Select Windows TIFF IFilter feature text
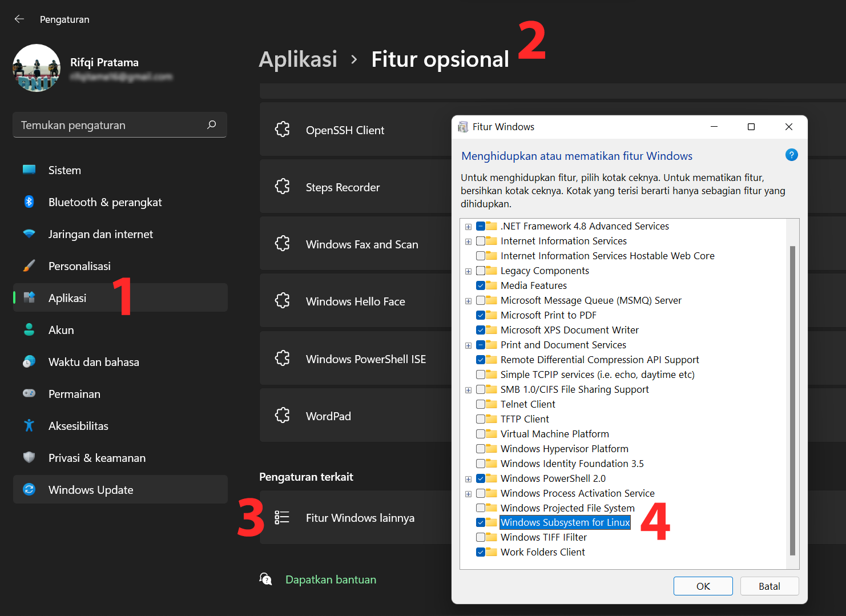 click(x=543, y=537)
